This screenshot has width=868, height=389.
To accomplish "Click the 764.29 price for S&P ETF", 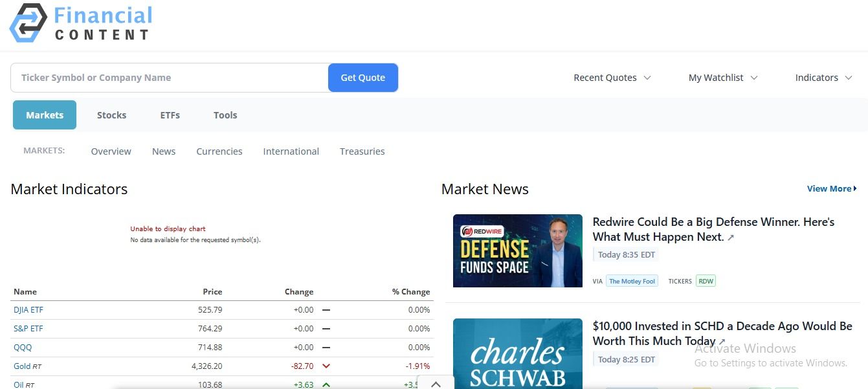I will coord(210,329).
